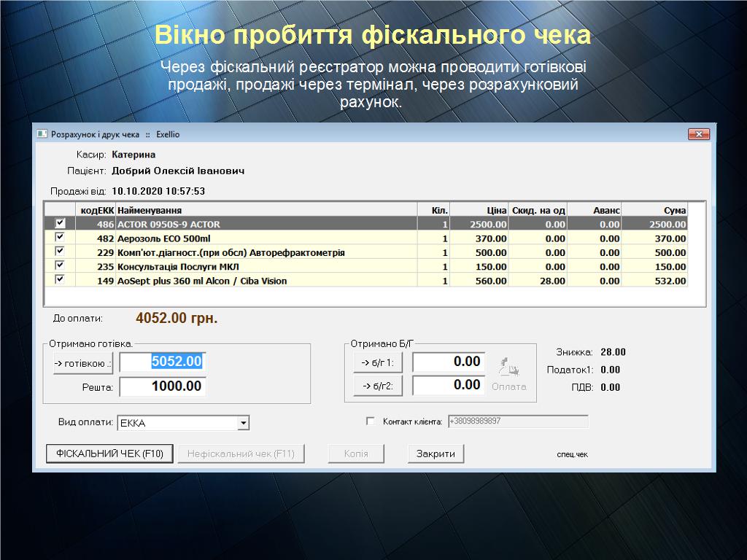Click the б/г 1 cashless button
Image resolution: width=747 pixels, height=560 pixels.
377,362
